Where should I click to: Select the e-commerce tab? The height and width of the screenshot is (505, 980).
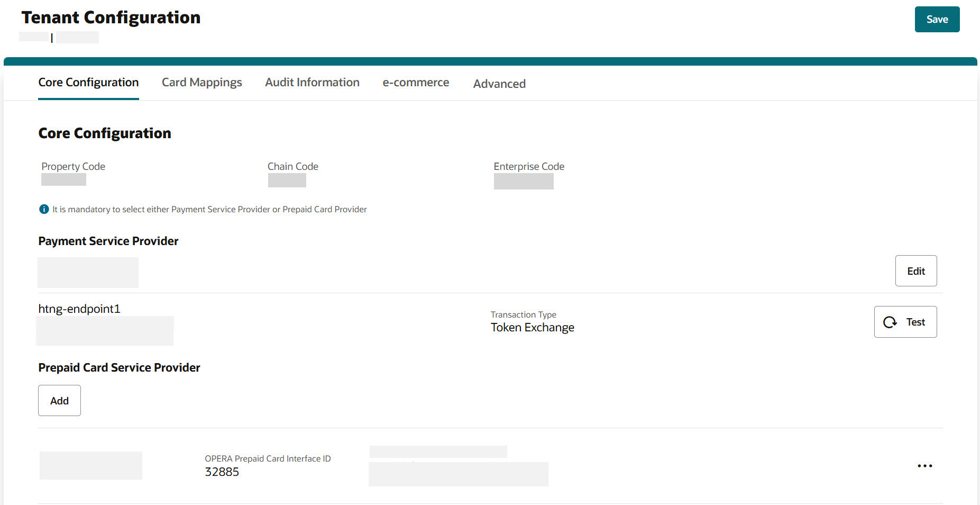416,83
